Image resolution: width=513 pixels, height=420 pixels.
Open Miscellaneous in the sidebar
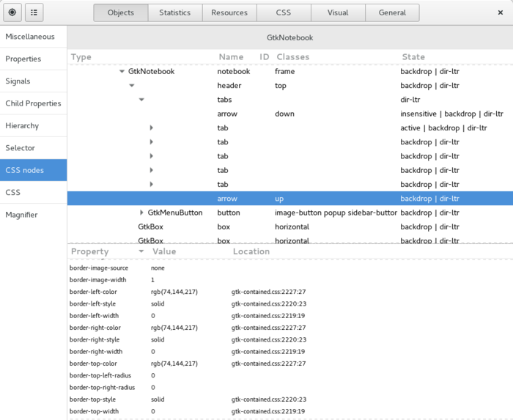click(x=30, y=37)
